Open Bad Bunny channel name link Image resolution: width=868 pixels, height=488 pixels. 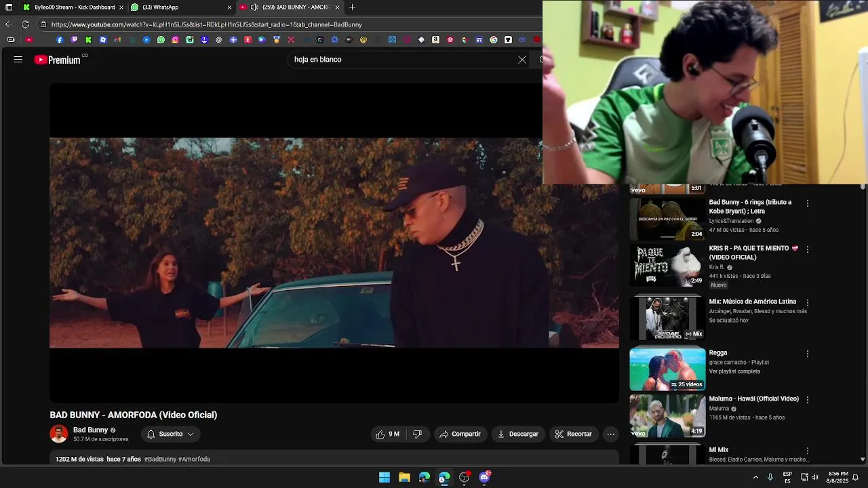(x=91, y=430)
